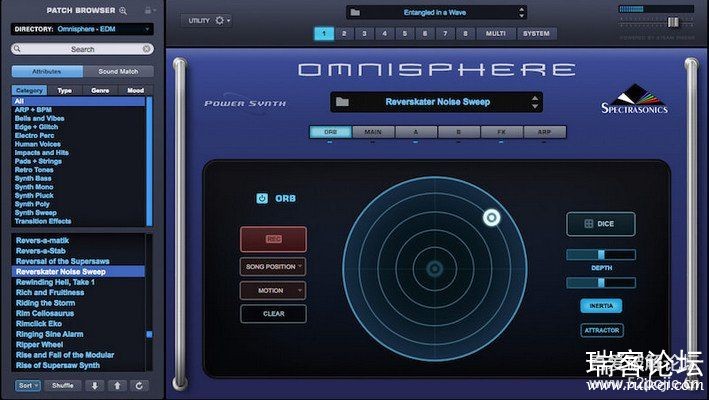
Task: Switch to Attributes browser mode
Action: (47, 71)
